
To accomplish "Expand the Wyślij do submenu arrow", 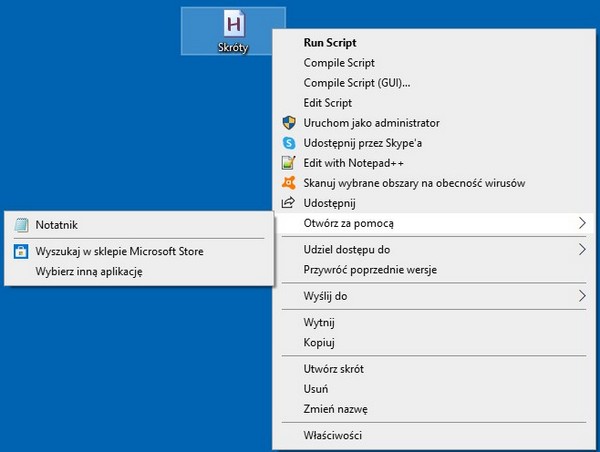I will 582,296.
